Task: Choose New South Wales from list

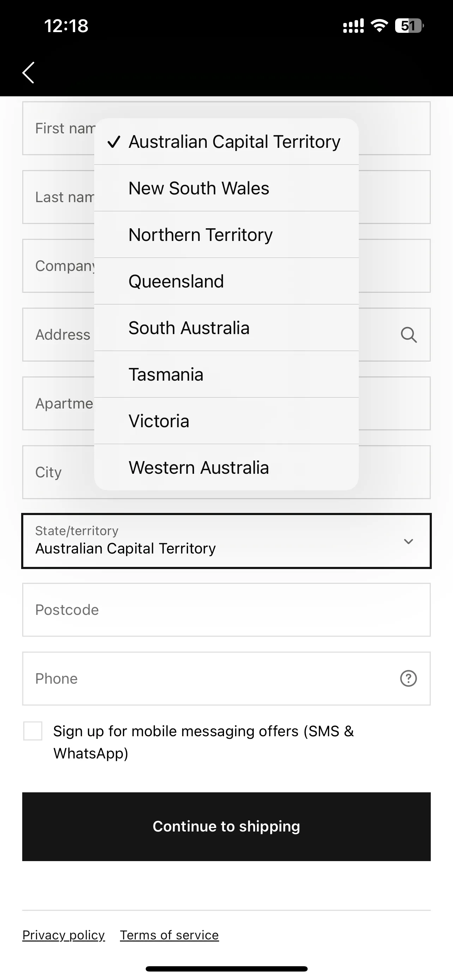Action: click(226, 188)
